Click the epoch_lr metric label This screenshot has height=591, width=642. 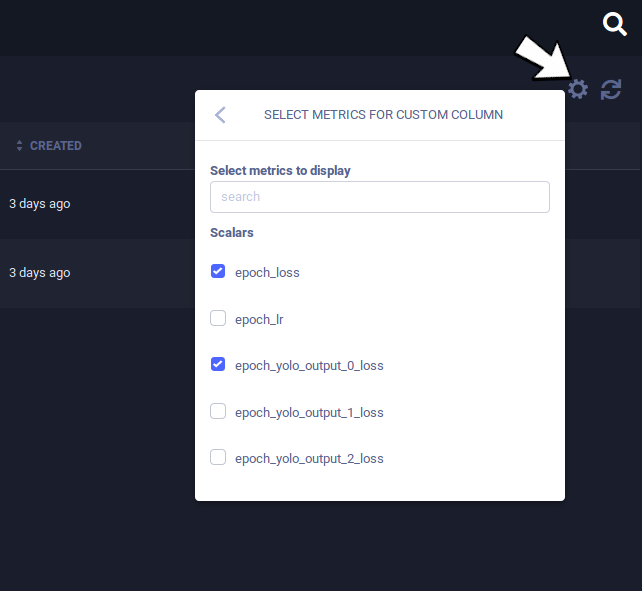(x=257, y=319)
